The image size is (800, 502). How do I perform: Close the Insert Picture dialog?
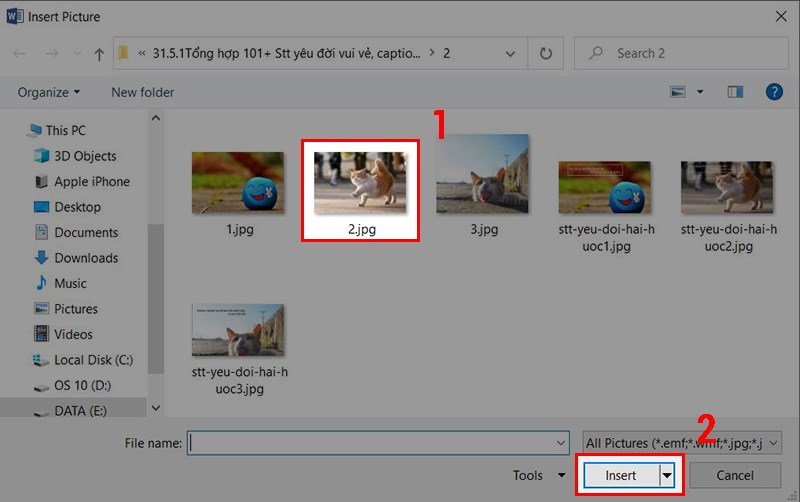tap(781, 16)
